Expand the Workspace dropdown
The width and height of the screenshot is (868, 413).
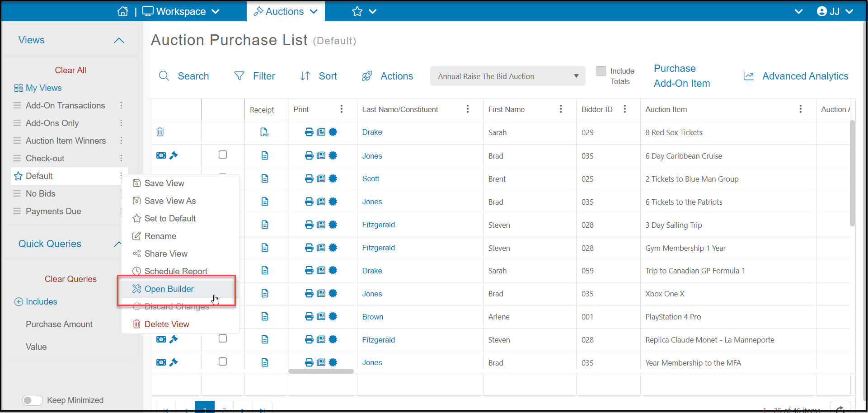click(x=216, y=12)
